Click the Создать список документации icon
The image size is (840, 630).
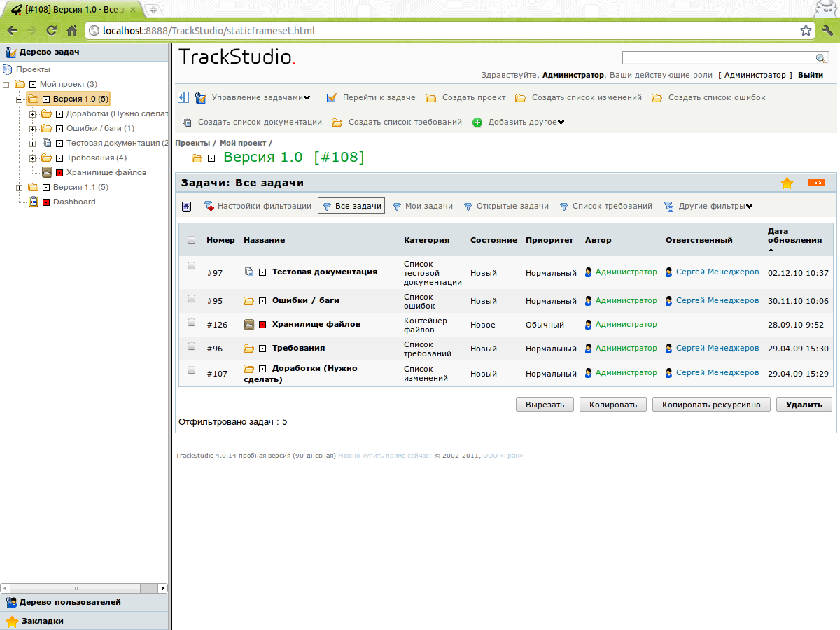[187, 122]
